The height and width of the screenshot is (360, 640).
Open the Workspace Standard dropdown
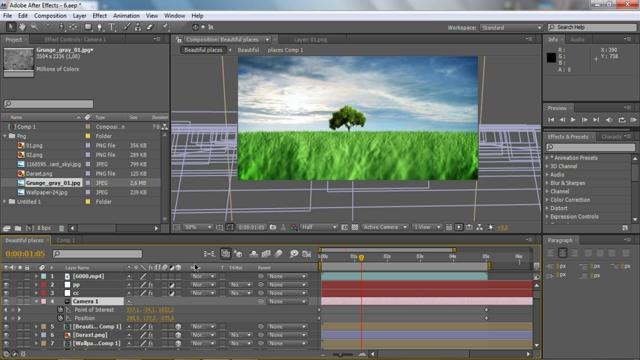[511, 27]
